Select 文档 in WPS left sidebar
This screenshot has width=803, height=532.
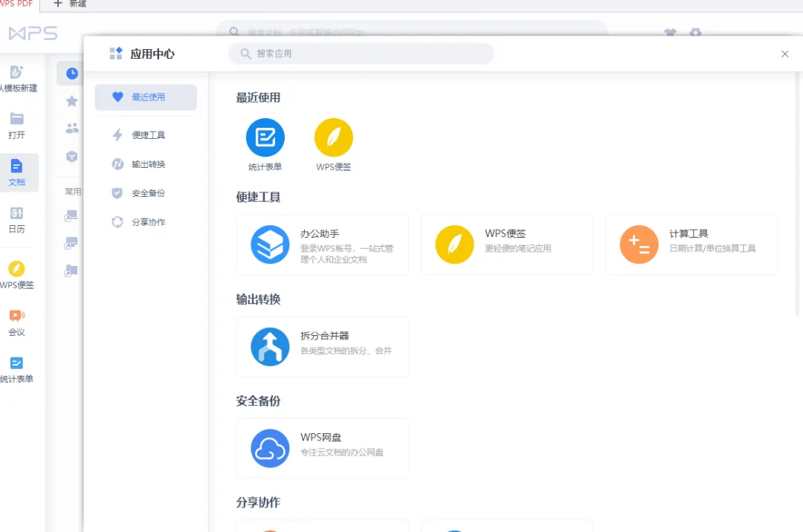click(17, 173)
